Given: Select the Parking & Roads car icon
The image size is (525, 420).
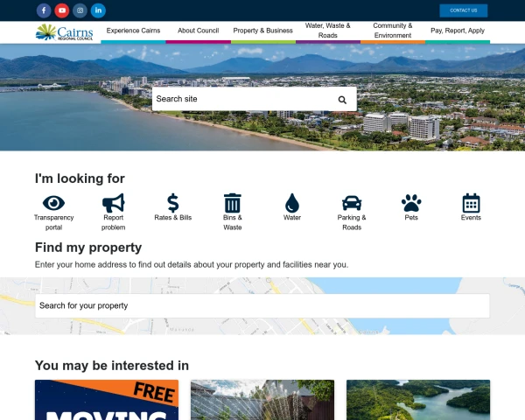Looking at the screenshot, I should [x=352, y=203].
